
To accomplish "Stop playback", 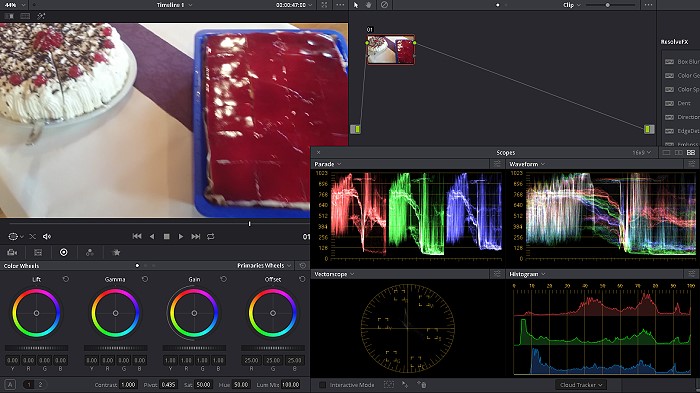I will pos(167,236).
